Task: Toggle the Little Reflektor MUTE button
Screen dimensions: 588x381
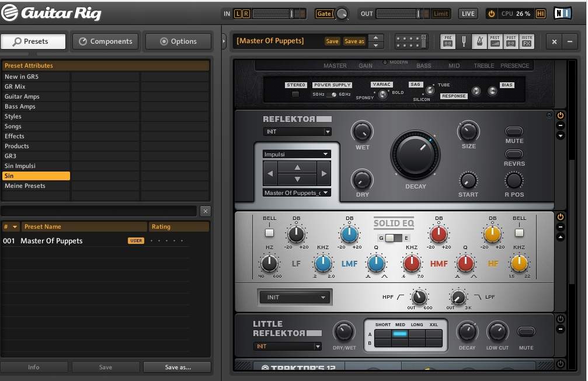Action: (x=526, y=331)
